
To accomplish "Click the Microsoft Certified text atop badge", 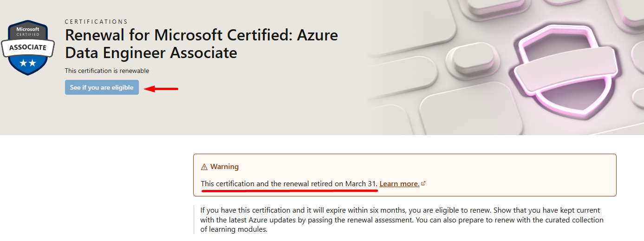I will pyautogui.click(x=28, y=32).
